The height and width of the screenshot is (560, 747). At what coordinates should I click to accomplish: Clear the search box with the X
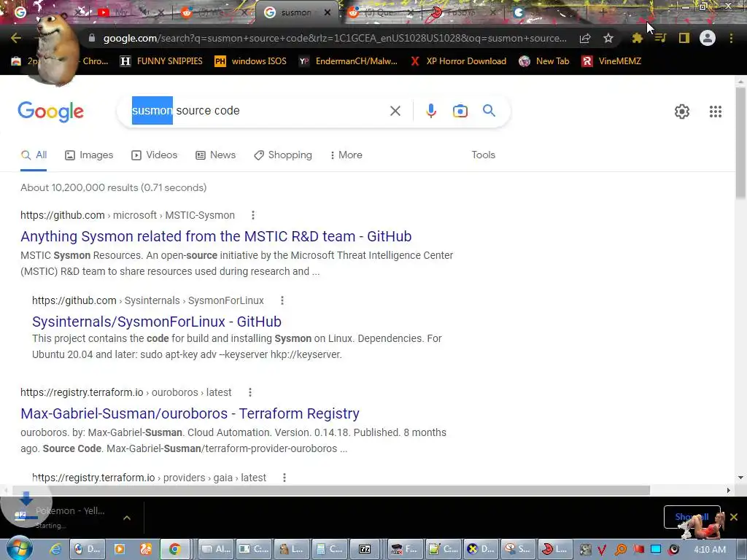pos(395,111)
